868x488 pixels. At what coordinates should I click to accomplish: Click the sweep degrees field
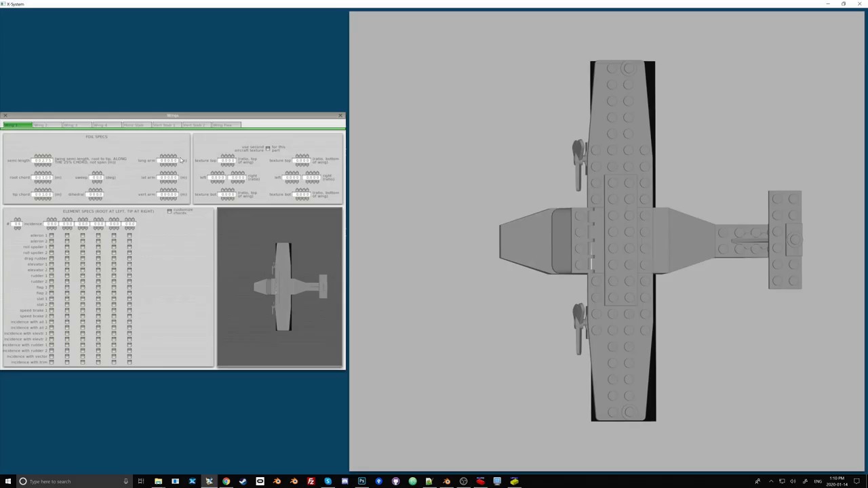click(x=96, y=178)
